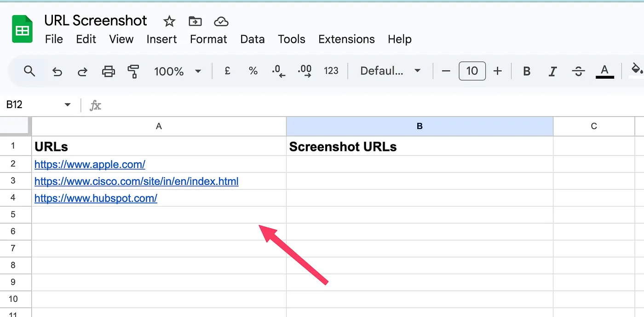Open the Help menu
The width and height of the screenshot is (644, 317).
click(x=400, y=39)
